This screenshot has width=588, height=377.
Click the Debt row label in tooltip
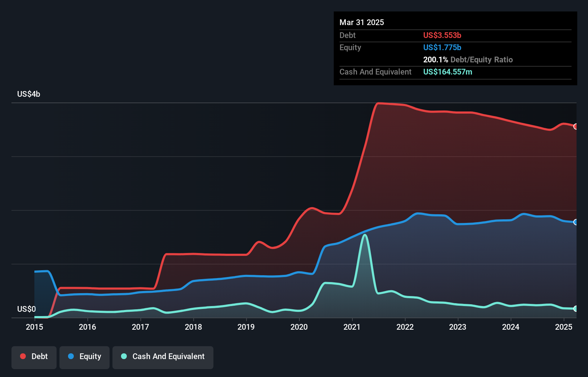pyautogui.click(x=347, y=35)
